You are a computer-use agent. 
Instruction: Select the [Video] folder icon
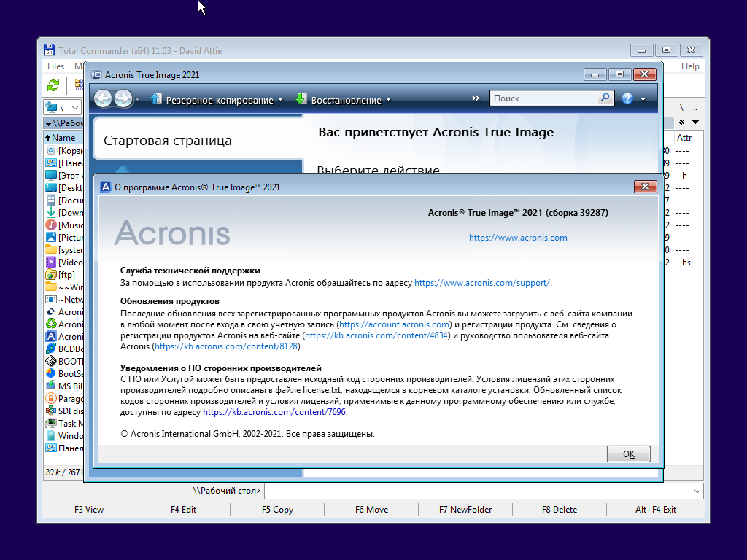pos(51,262)
